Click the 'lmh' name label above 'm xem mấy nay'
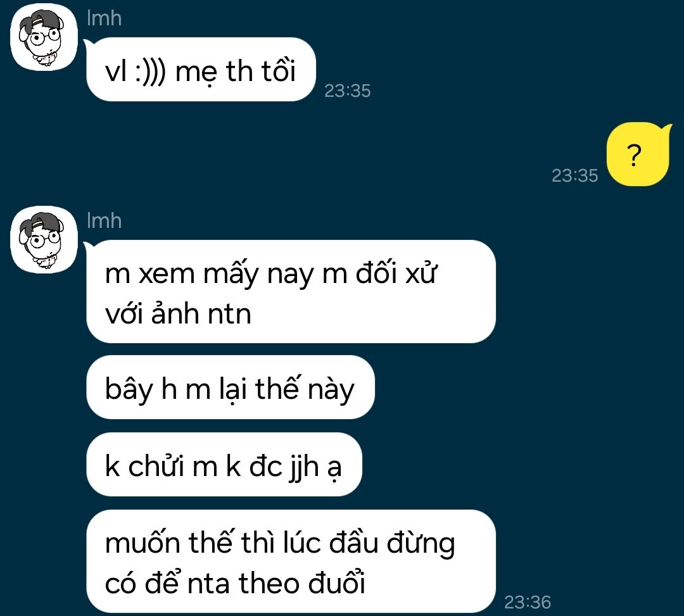Viewport: 684px width, 616px height. pos(104,221)
